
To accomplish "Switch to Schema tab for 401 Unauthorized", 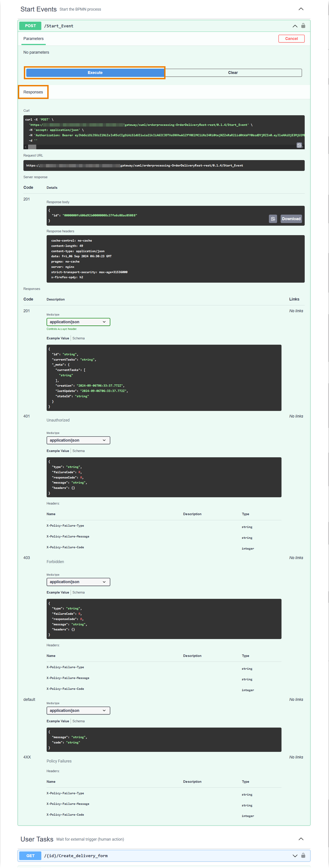I will 78,451.
